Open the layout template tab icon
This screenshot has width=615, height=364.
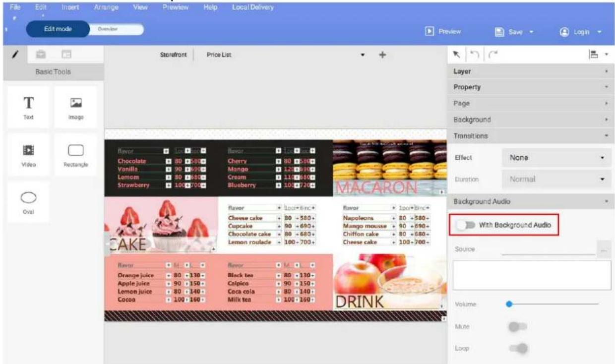[x=67, y=55]
